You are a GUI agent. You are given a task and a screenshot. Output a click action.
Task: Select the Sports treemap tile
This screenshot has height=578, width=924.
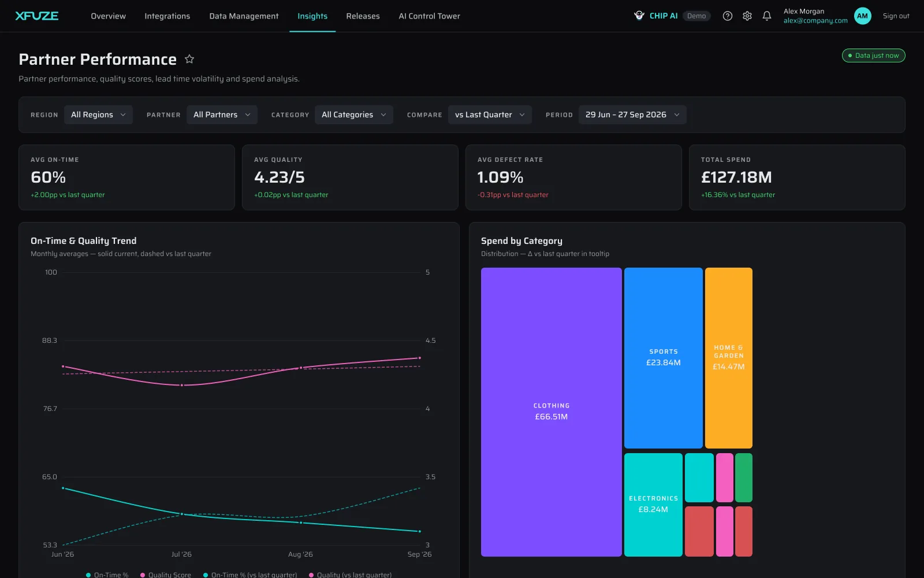point(664,358)
